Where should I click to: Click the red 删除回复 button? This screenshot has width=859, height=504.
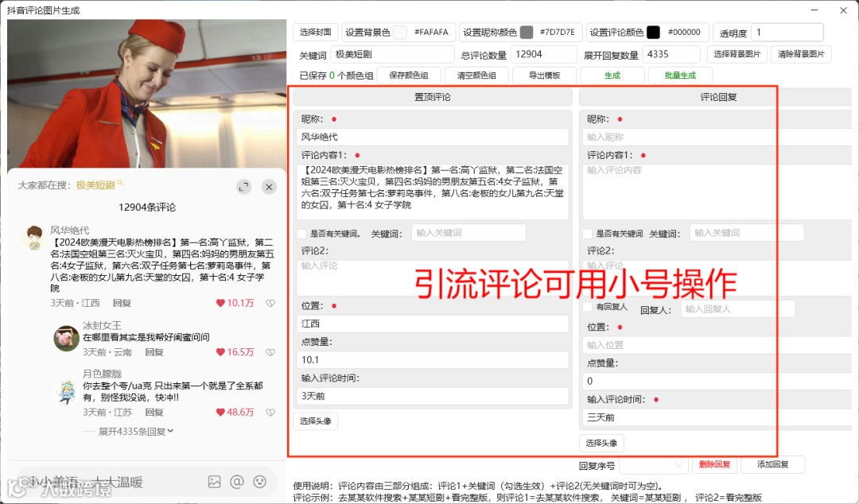click(715, 464)
